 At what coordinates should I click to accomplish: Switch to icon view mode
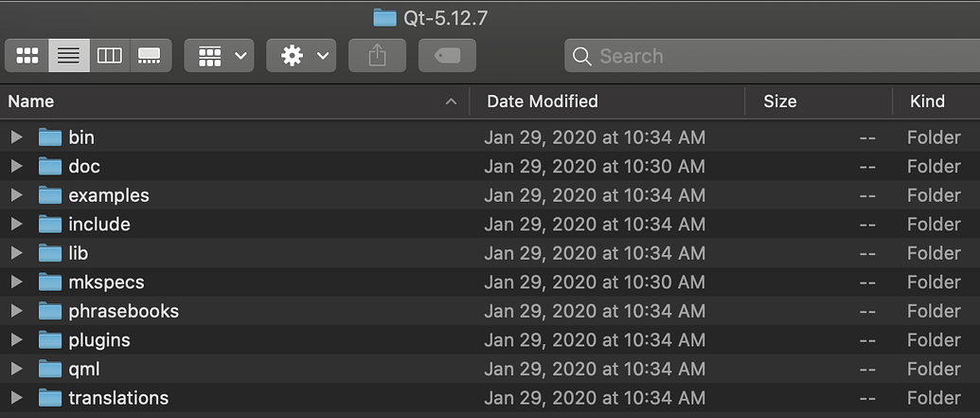(27, 56)
